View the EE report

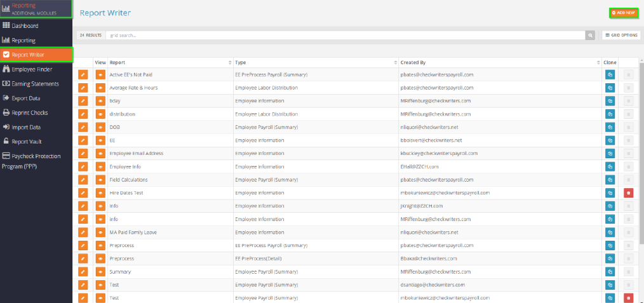[x=100, y=140]
